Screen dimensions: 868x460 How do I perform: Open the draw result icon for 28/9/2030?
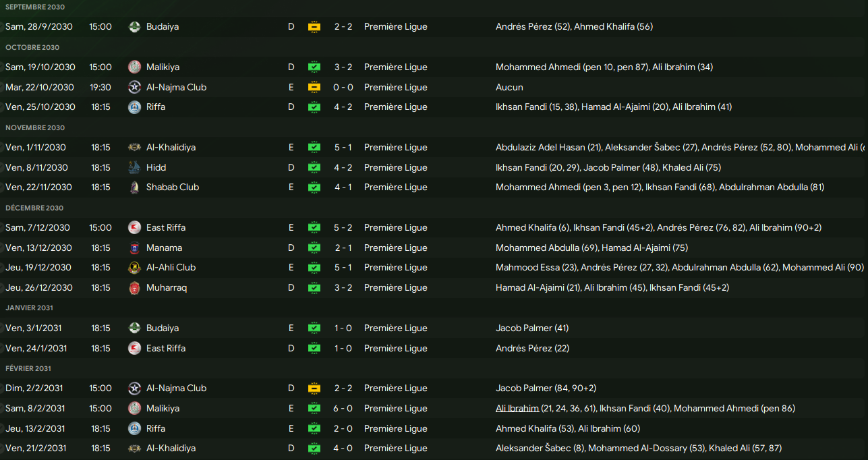point(314,27)
